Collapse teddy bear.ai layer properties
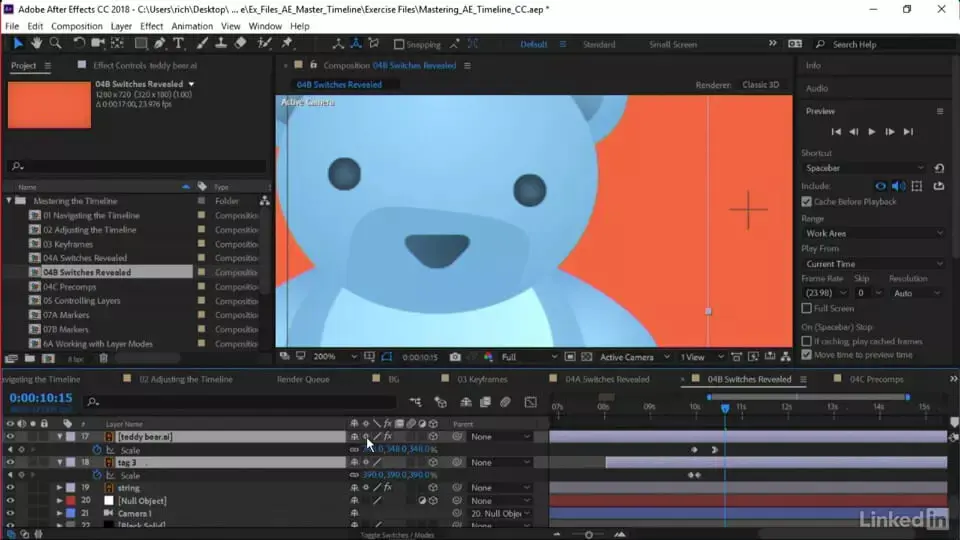 coord(59,437)
